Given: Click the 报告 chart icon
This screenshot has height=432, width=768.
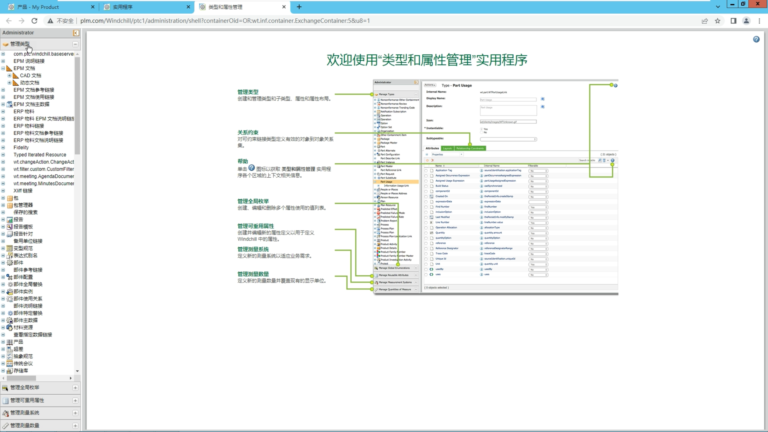Looking at the screenshot, I should click(x=9, y=219).
